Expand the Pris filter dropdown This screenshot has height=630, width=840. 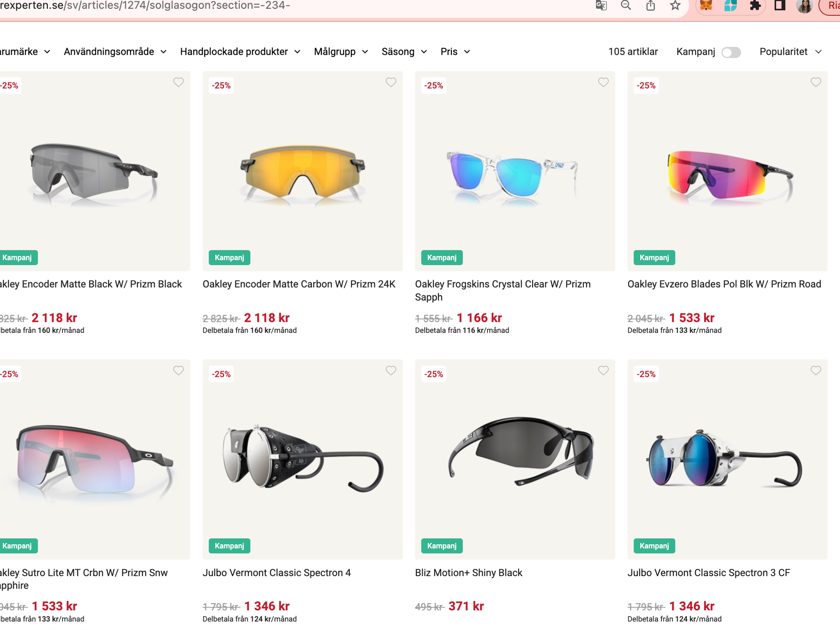455,52
